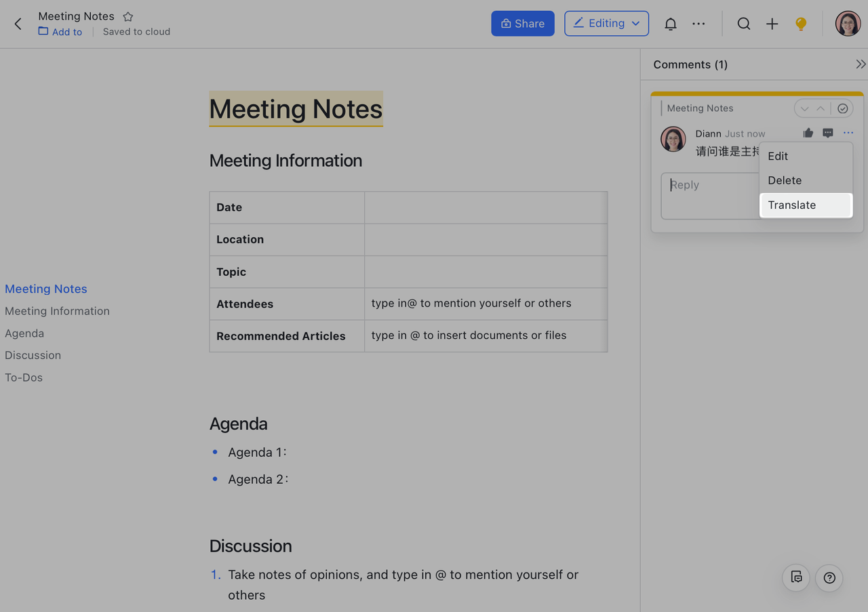Click the Share button
The image size is (868, 612).
coord(522,24)
